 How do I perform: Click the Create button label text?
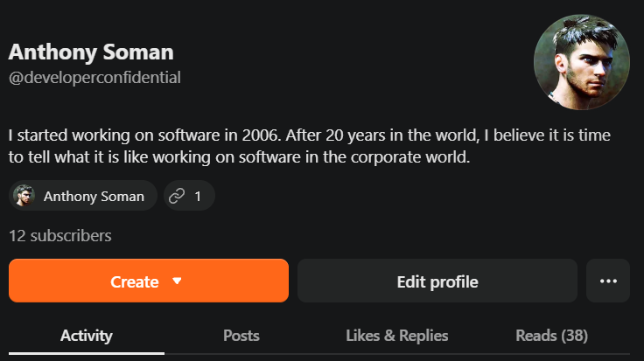click(x=134, y=281)
